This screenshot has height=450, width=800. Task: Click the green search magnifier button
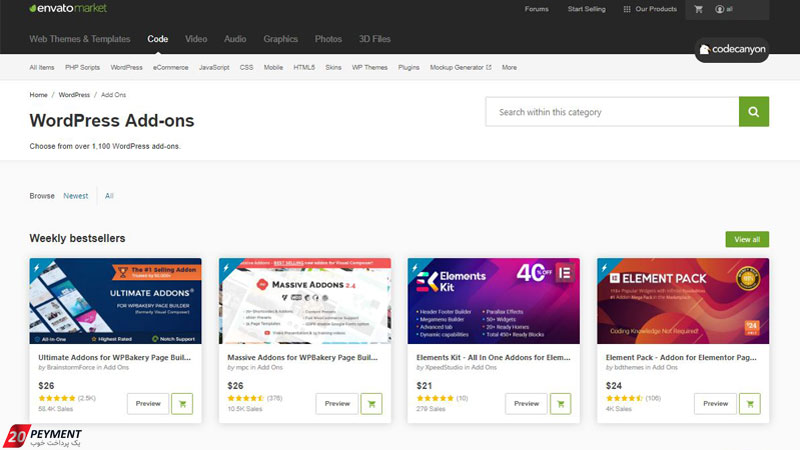[754, 112]
